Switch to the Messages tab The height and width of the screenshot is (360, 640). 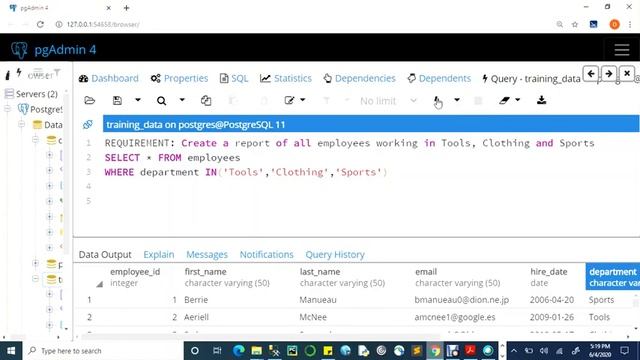pyautogui.click(x=207, y=255)
